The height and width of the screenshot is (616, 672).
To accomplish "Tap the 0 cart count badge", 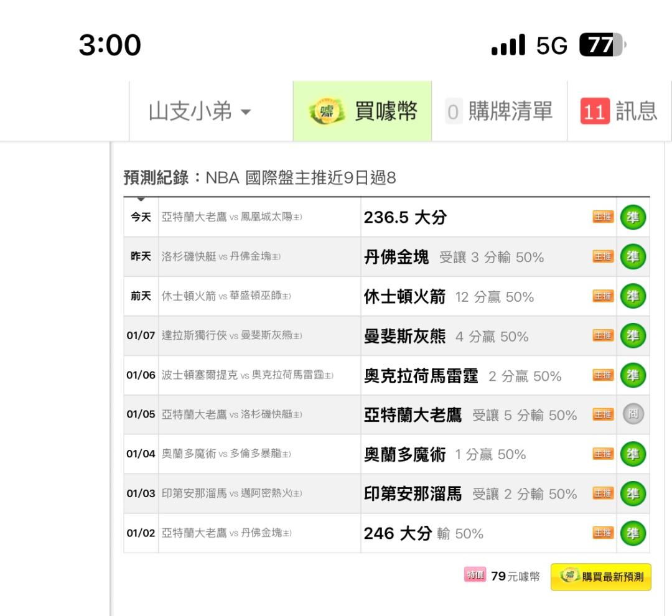I will tap(454, 111).
